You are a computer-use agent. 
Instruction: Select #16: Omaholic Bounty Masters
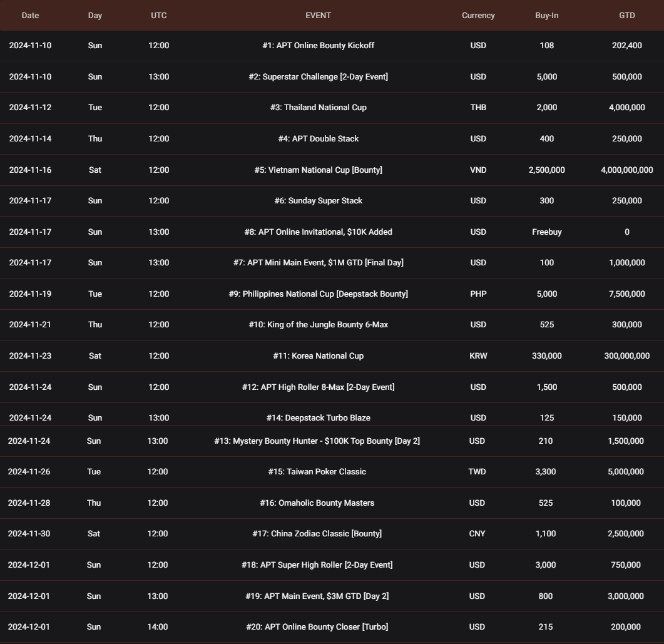pos(317,503)
